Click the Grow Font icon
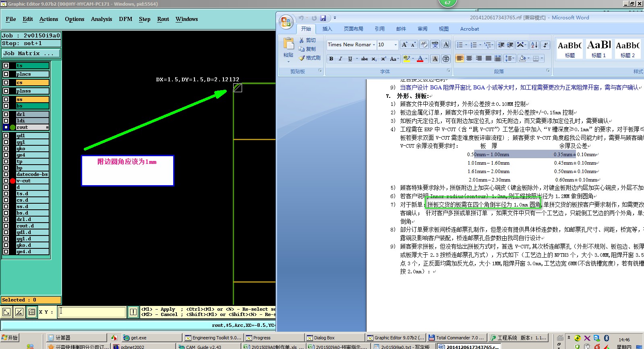The image size is (644, 349). (404, 45)
